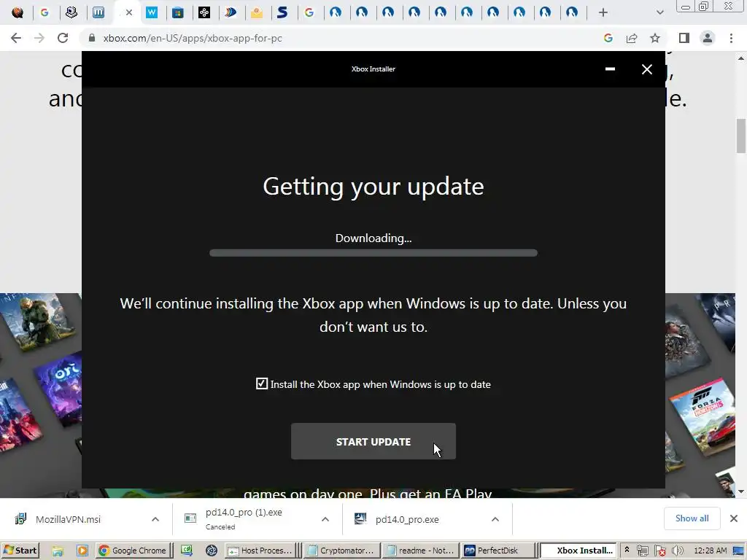Click the taskbar clock 12:28 AM
Viewport: 747px width, 560px height.
(711, 551)
